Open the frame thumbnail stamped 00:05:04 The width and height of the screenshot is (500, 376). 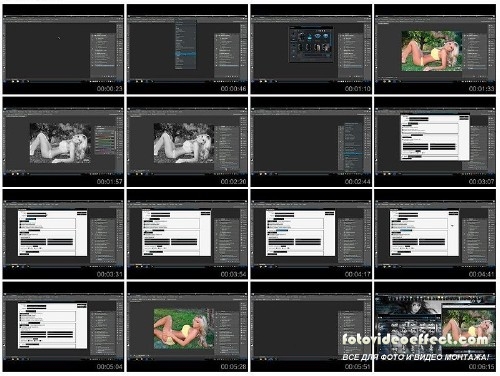(x=63, y=327)
